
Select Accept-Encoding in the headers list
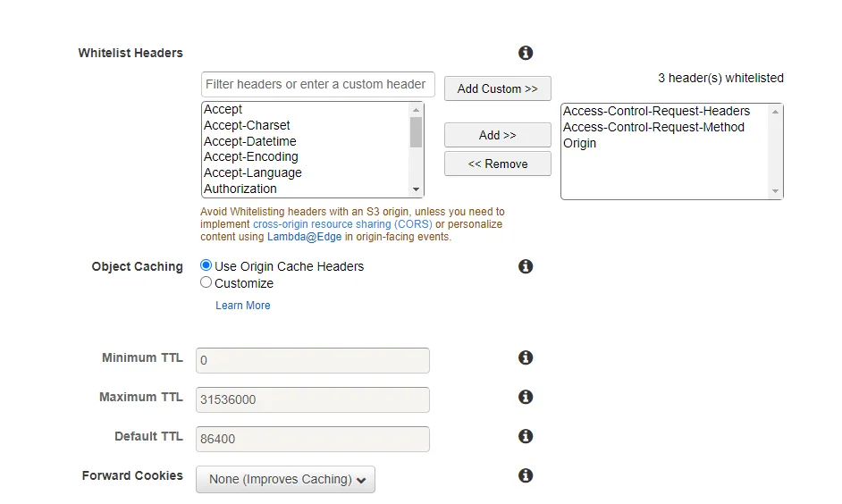click(x=250, y=157)
